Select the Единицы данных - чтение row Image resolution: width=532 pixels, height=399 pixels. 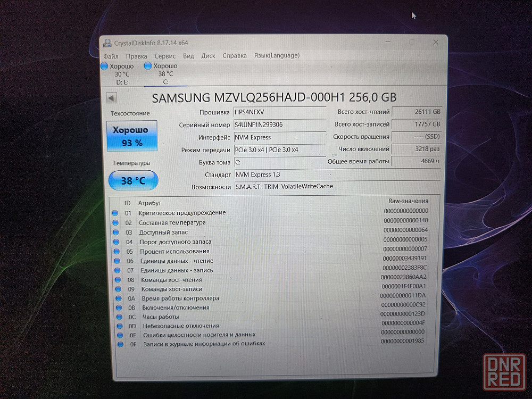click(271, 260)
